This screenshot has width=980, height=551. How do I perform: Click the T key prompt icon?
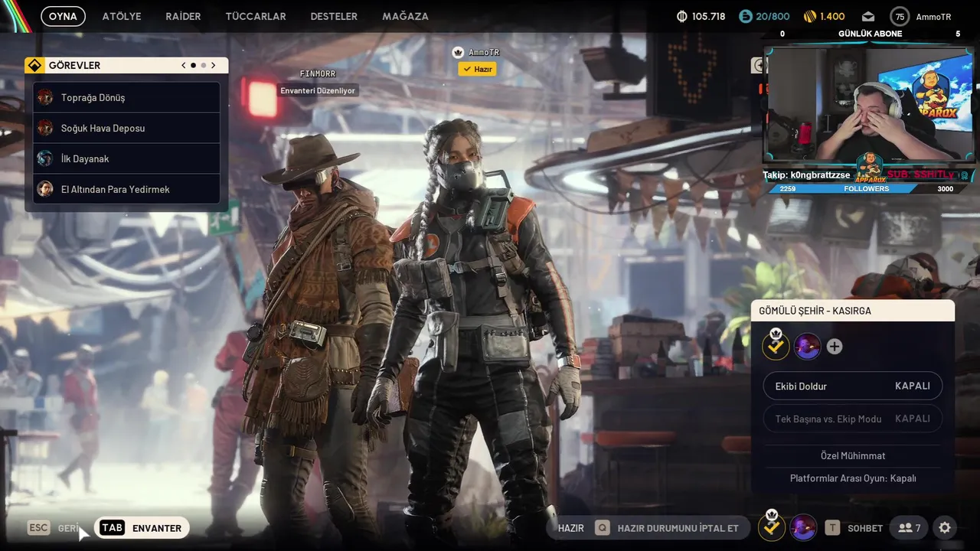832,528
